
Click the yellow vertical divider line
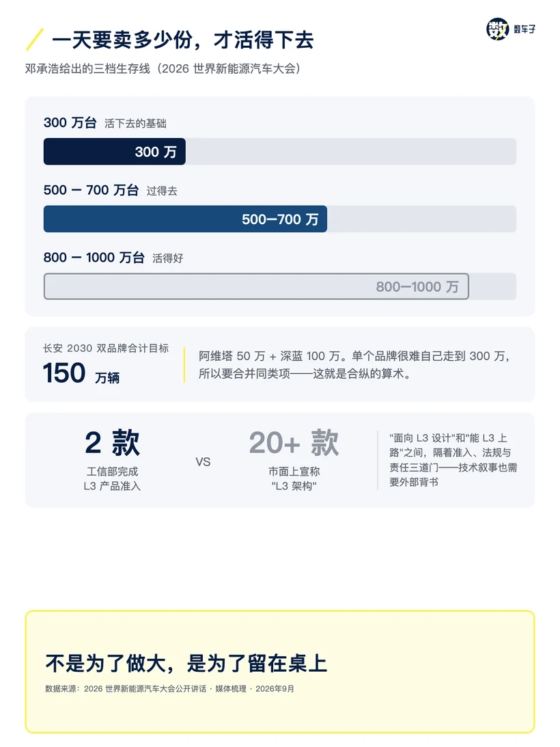click(184, 364)
